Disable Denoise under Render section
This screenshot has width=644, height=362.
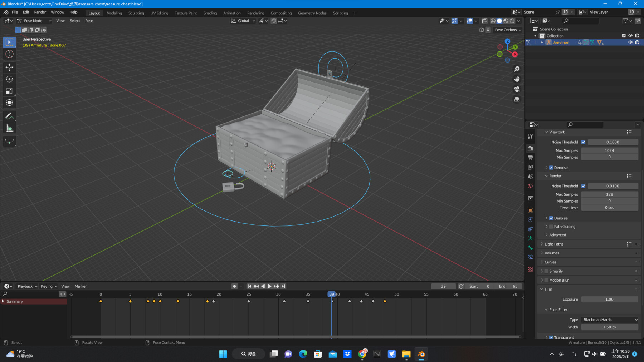[x=551, y=218]
